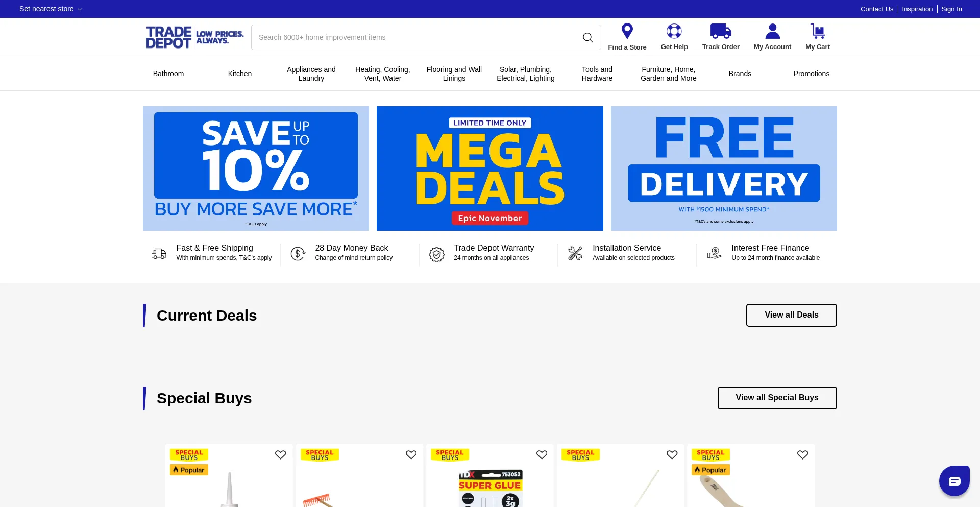
Task: Open Get Help lifebuoy icon
Action: (674, 31)
